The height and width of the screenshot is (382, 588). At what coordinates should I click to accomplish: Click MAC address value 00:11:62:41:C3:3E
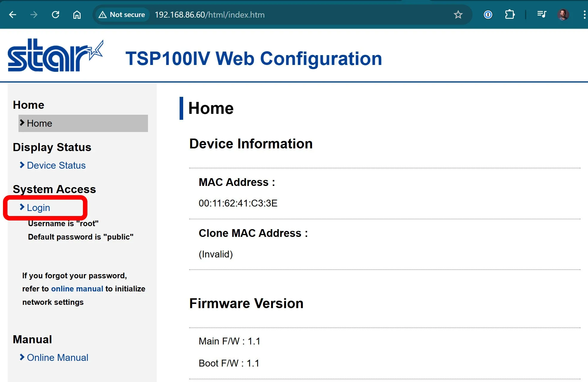[238, 203]
